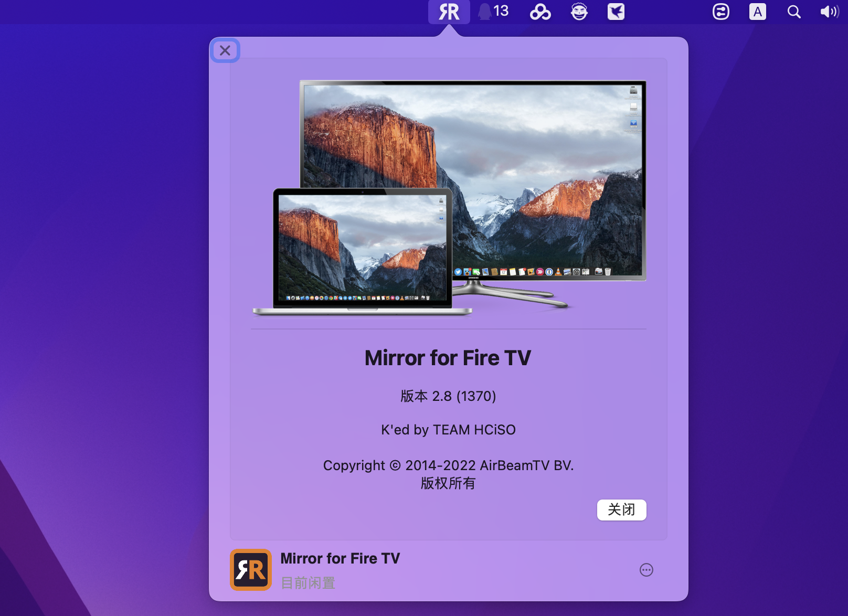Viewport: 848px width, 616px height.
Task: Click the TV and laptop preview image
Action: pos(449,197)
